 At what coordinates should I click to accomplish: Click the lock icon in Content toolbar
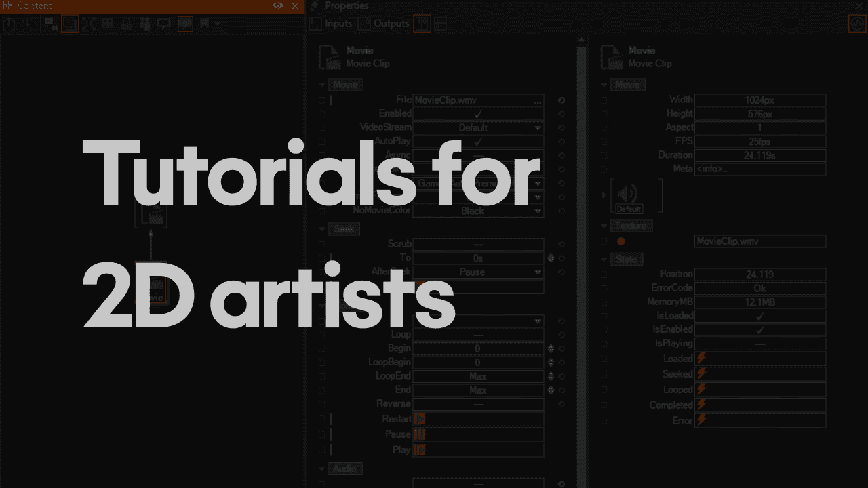(x=126, y=24)
